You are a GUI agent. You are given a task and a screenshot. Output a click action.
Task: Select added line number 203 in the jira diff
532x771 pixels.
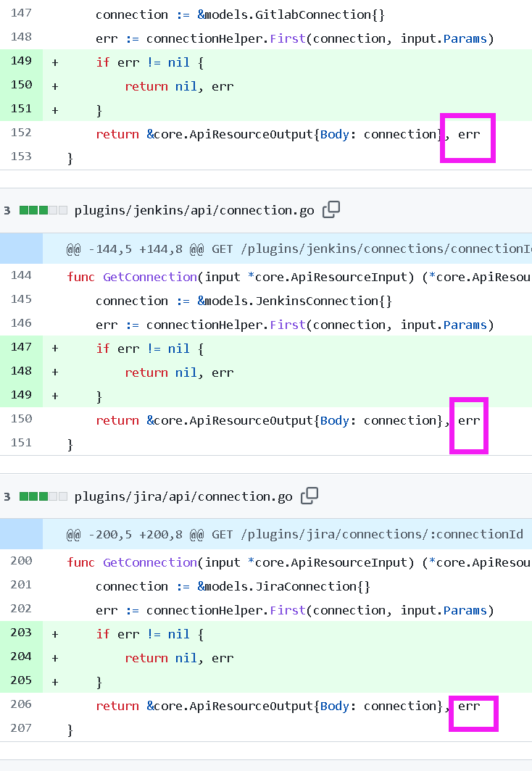coord(21,633)
